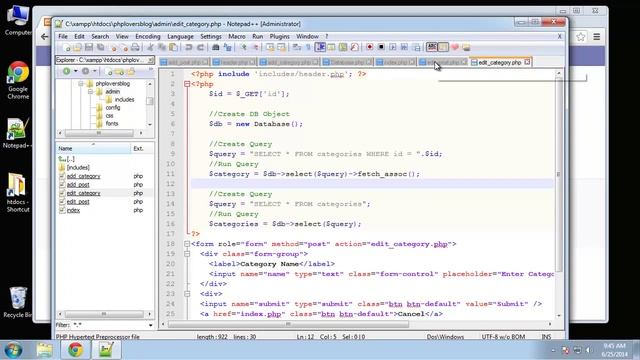
Task: Click the Save All toolbar icon
Action: point(100,47)
